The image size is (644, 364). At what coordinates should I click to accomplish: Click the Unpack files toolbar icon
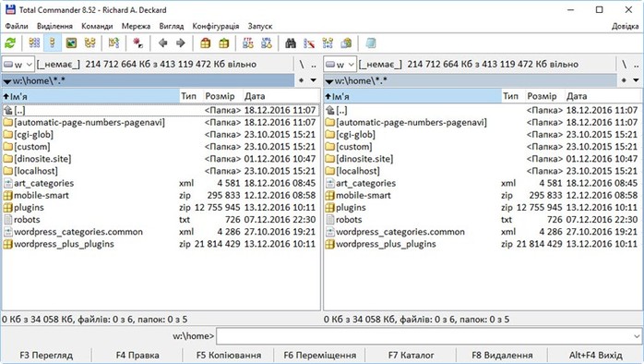click(x=224, y=42)
